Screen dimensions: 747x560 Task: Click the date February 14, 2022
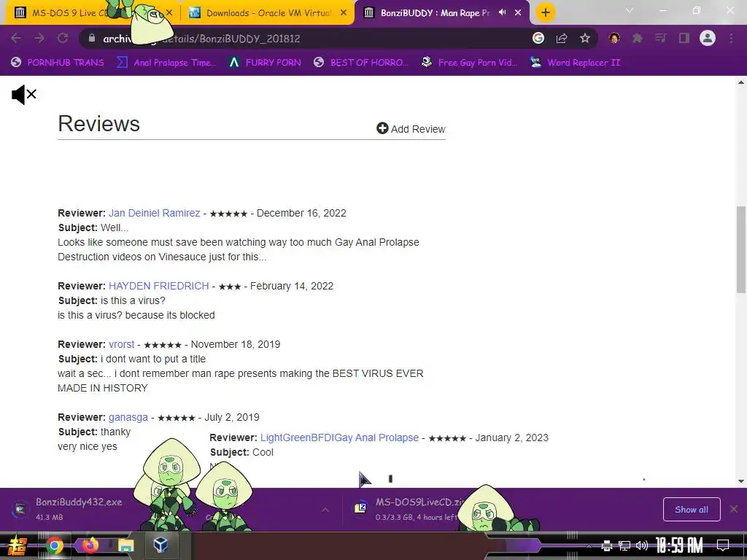292,286
